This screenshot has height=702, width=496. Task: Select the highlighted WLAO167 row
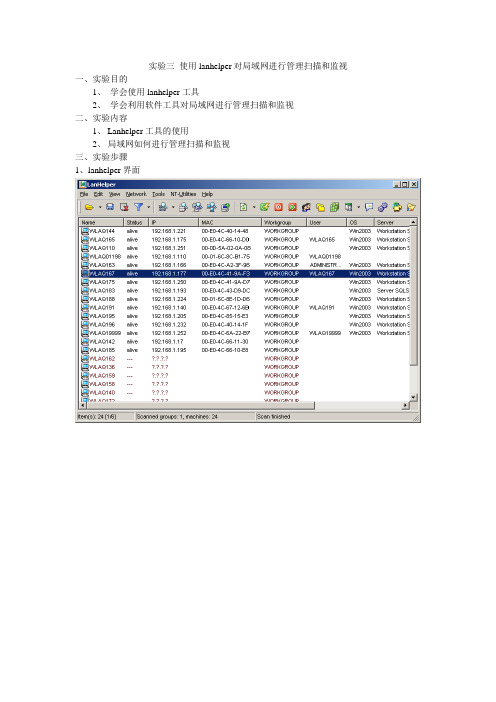tap(245, 274)
